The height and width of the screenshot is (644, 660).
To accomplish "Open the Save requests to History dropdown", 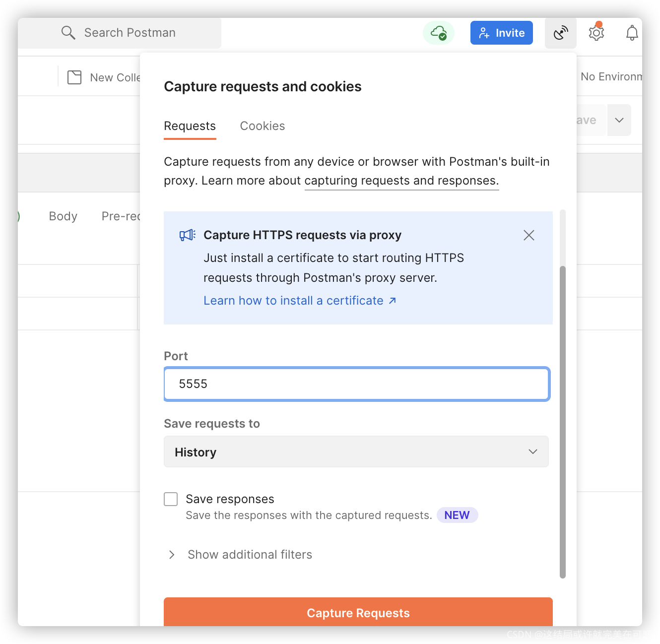I will (x=356, y=451).
